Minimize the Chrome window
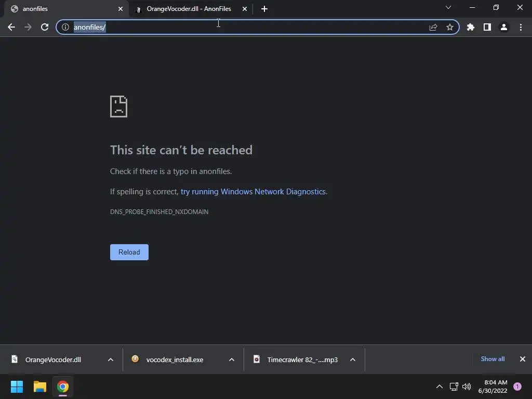532x399 pixels. (x=472, y=7)
